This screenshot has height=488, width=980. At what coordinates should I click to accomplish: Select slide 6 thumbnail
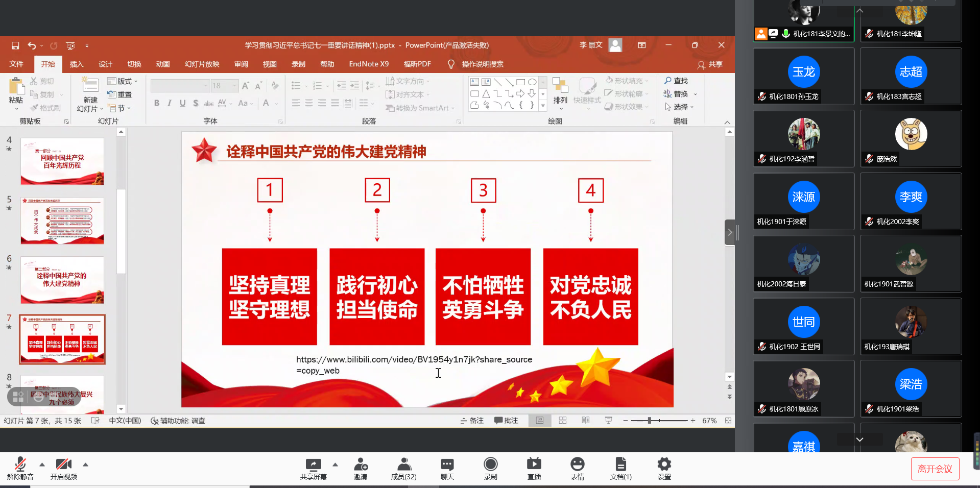coord(62,280)
